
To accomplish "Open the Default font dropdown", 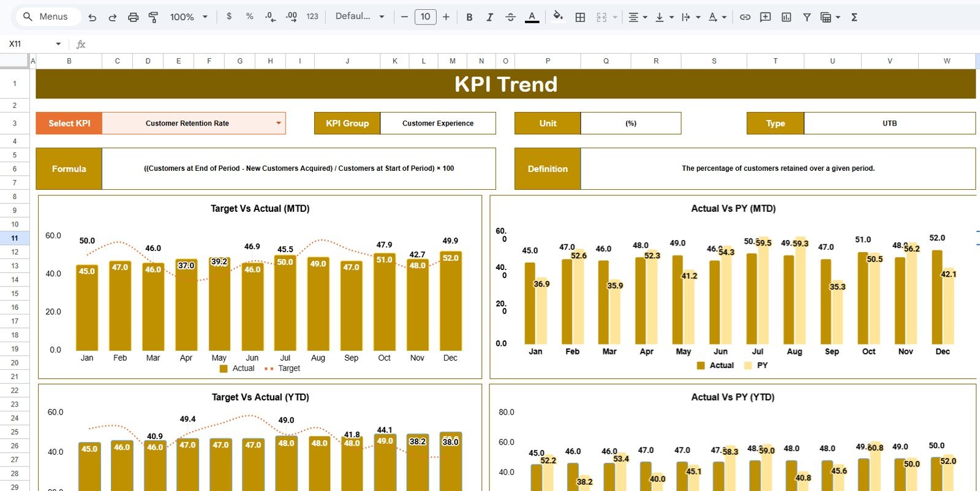I will pyautogui.click(x=360, y=17).
